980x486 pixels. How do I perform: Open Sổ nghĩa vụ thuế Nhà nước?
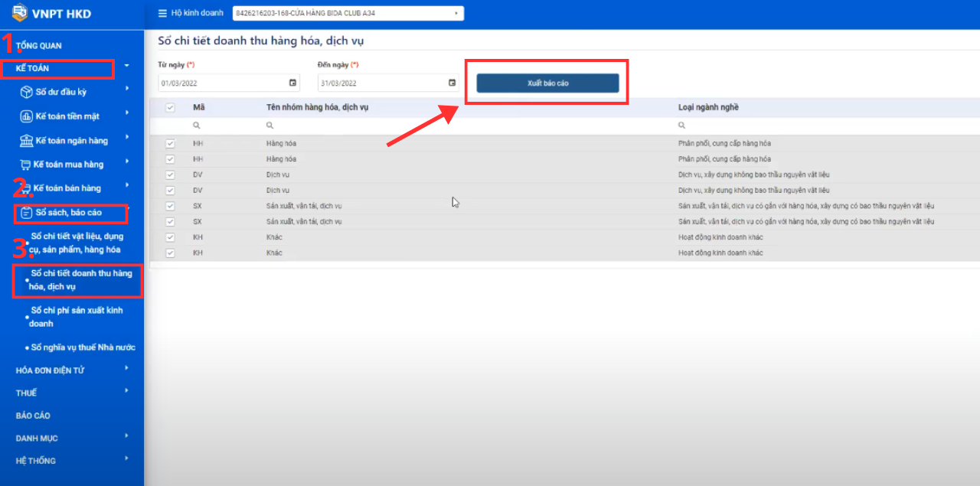coord(83,347)
